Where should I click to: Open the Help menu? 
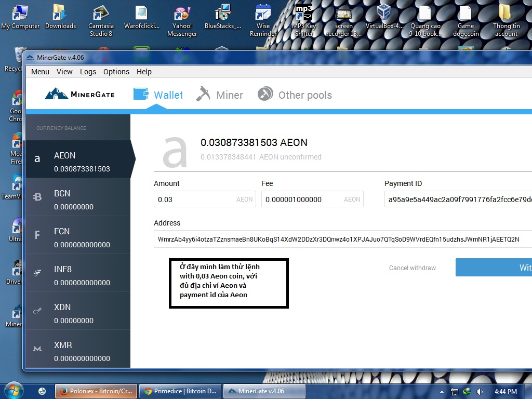tap(144, 72)
